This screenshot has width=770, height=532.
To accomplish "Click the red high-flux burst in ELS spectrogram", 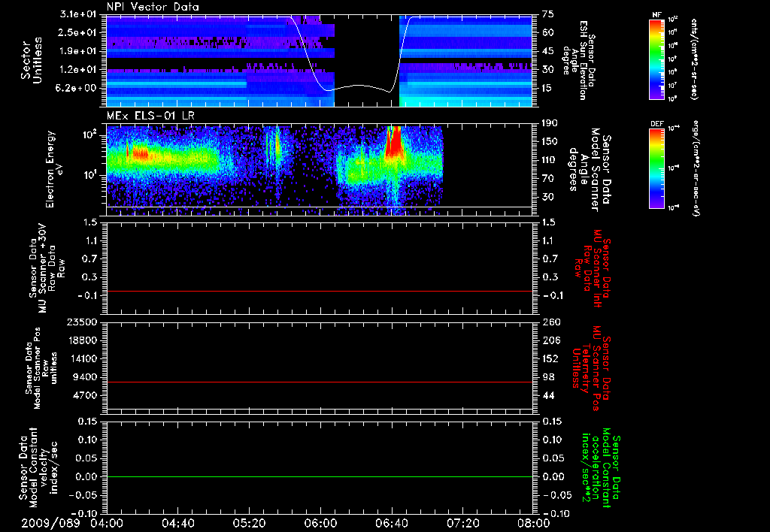I will pyautogui.click(x=393, y=142).
